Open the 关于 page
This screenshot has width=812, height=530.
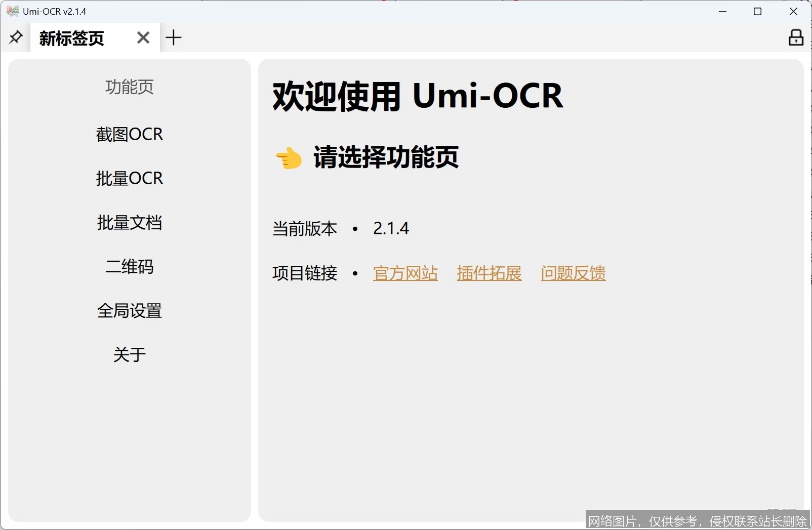pos(130,354)
